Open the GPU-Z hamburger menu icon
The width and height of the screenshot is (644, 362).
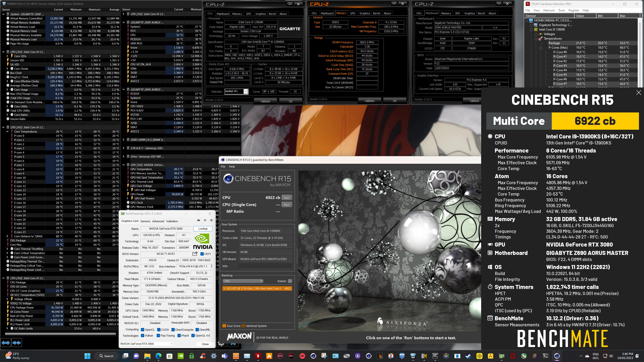pos(211,220)
